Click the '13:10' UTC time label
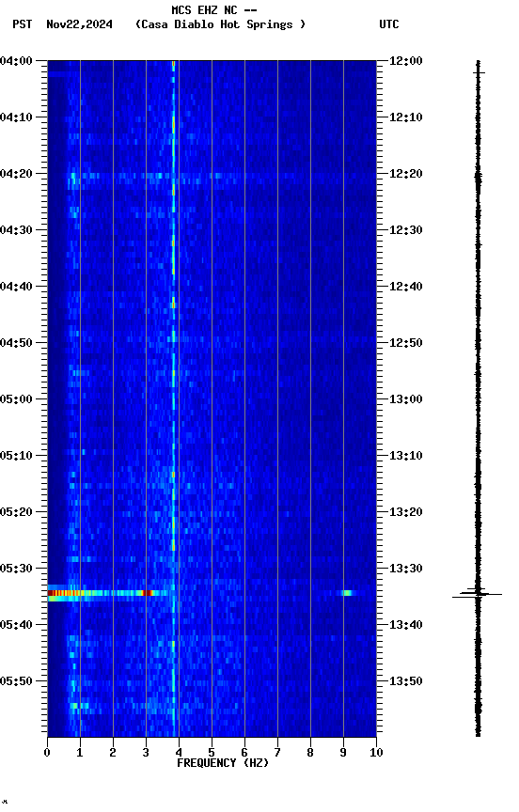 tap(406, 456)
